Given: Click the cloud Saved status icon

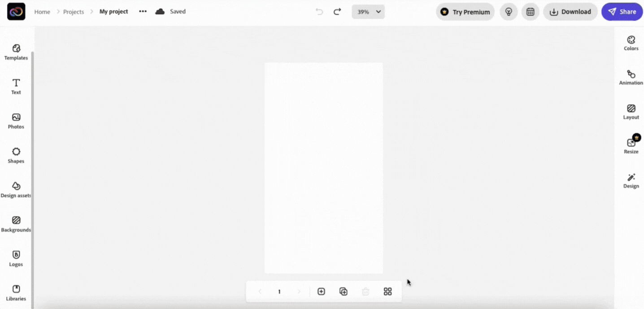Looking at the screenshot, I should pyautogui.click(x=160, y=12).
